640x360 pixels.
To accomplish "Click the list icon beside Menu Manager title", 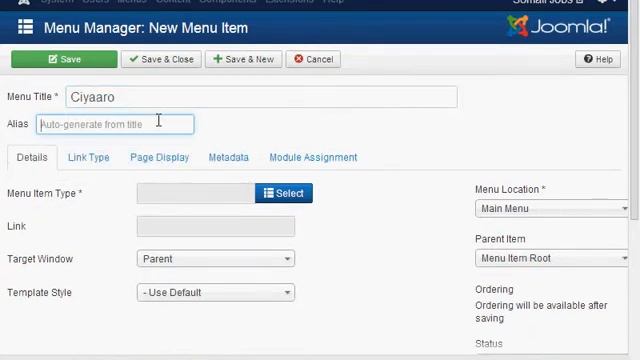I will point(25,27).
